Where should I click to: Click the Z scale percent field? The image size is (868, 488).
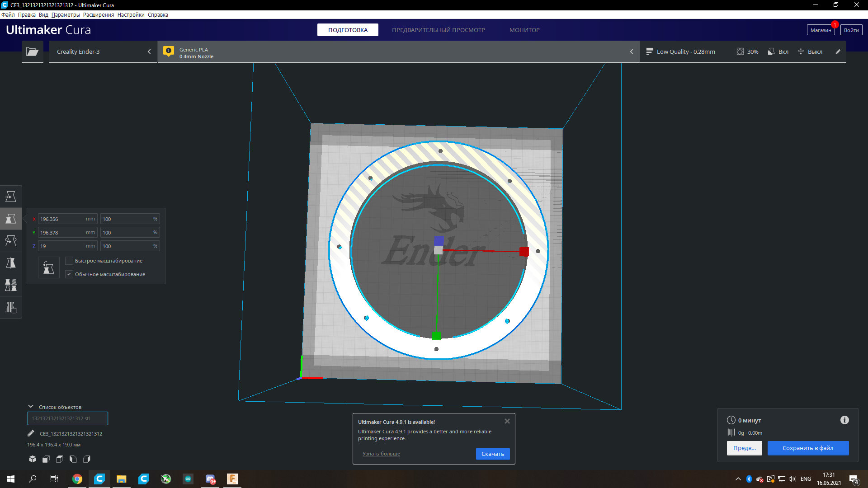pos(130,246)
